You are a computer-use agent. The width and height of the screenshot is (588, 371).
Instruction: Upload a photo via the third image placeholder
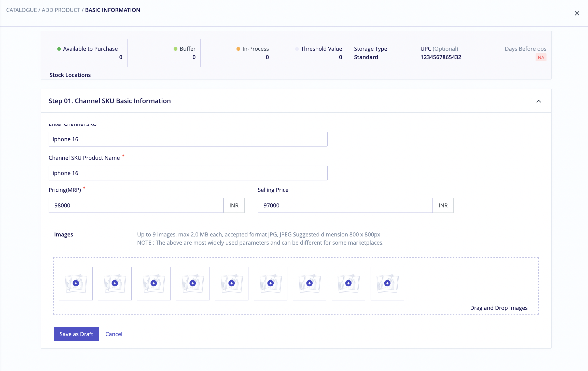tap(154, 284)
